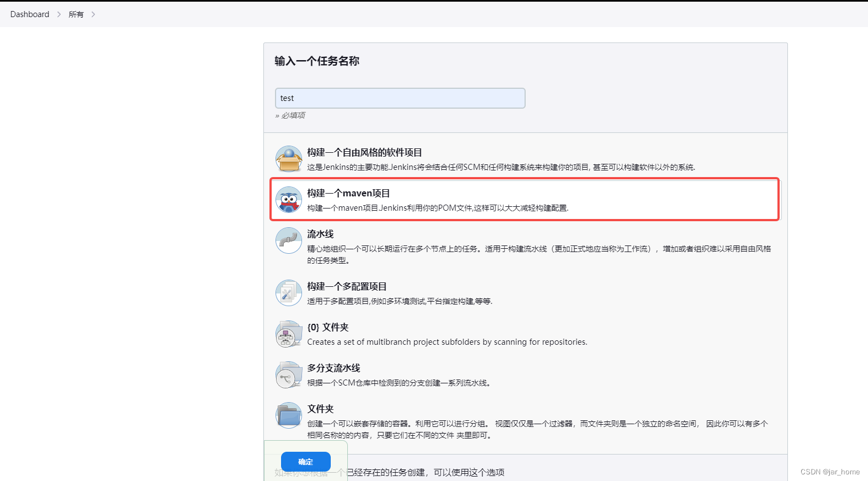Click folder description 创建一个可以嵌套存储的容器
Screen dimensions: 868x481
537,429
